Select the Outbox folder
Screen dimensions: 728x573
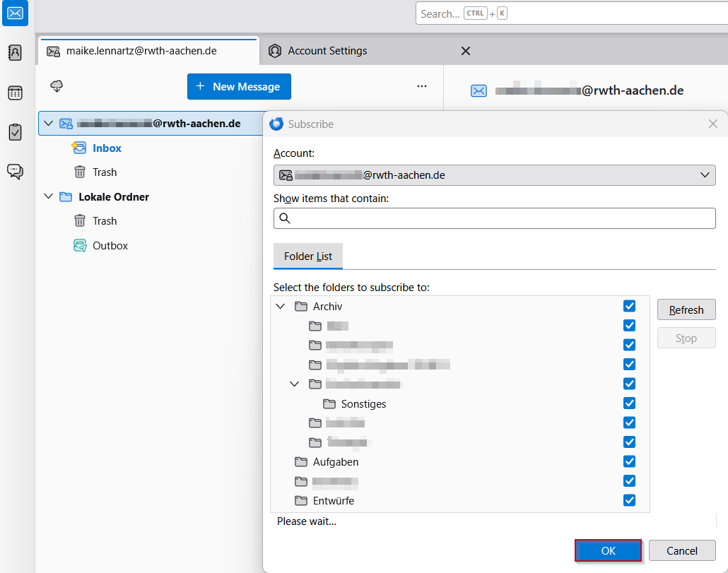(x=110, y=245)
